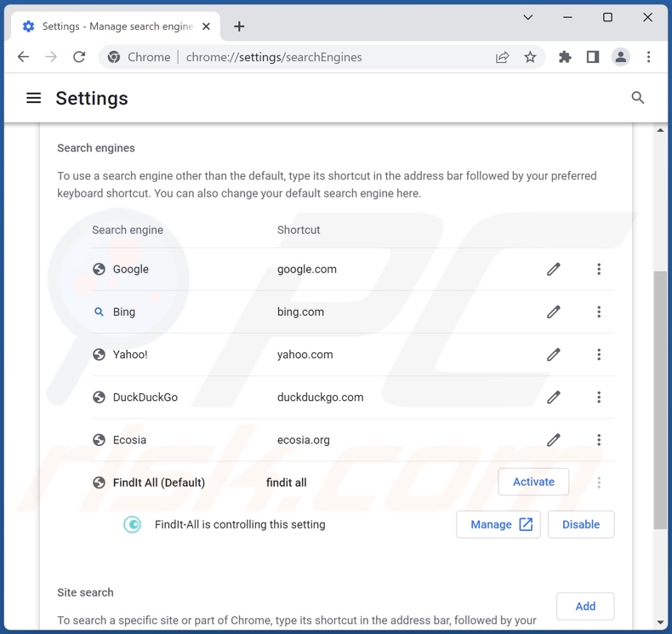
Task: Open more actions for Bing
Action: tap(599, 312)
